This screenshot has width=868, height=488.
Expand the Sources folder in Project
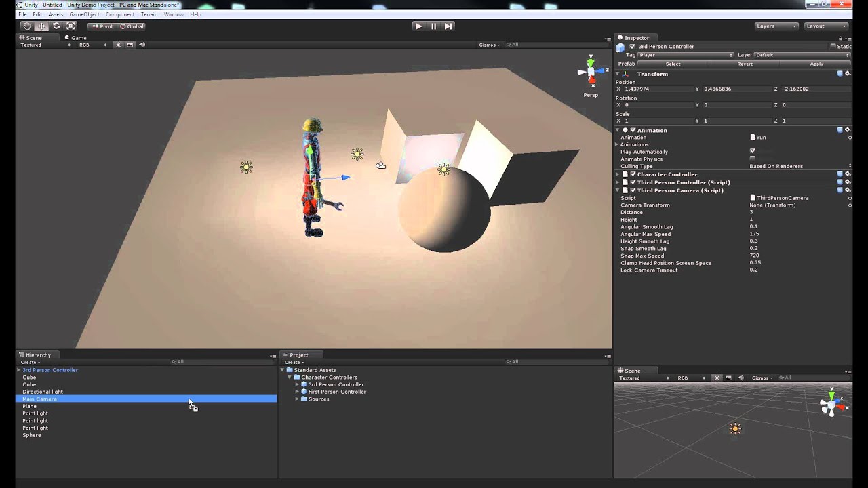coord(297,399)
